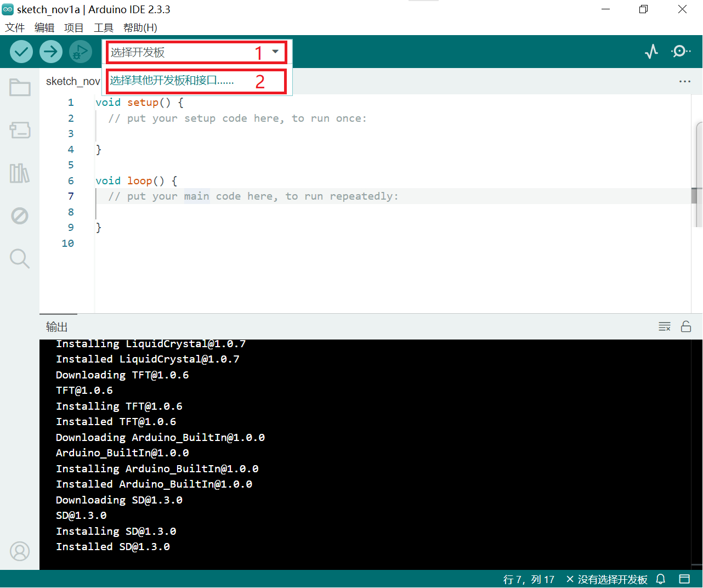This screenshot has height=588, width=703.
Task: Click 'Installed TFT@1.0.6' output line
Action: pyautogui.click(x=116, y=422)
